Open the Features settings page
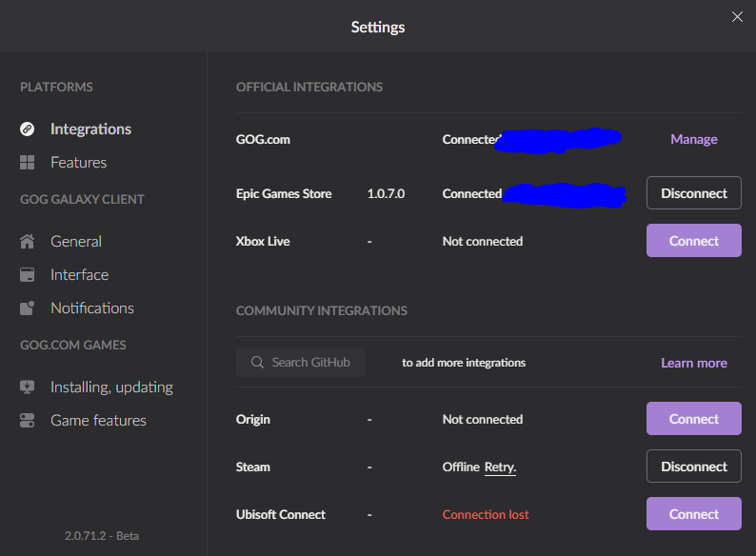Screen dimensions: 756x556 coord(79,163)
